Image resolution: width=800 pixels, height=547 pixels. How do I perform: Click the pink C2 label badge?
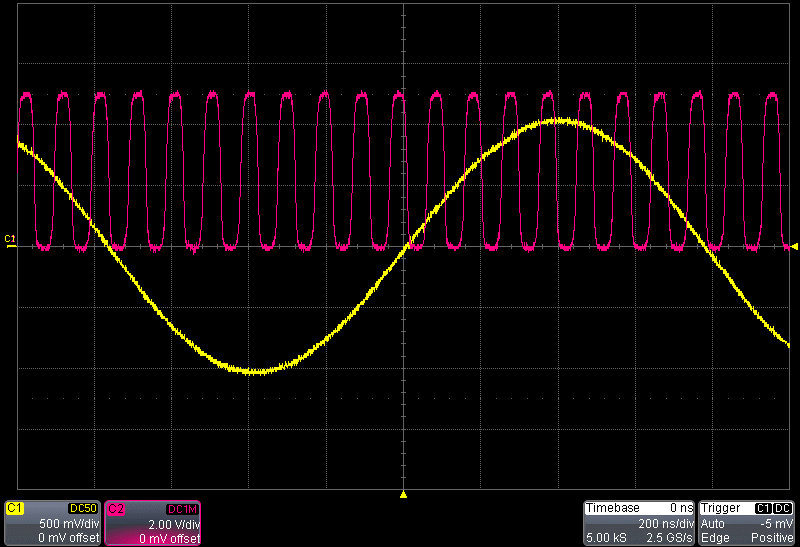coord(116,509)
